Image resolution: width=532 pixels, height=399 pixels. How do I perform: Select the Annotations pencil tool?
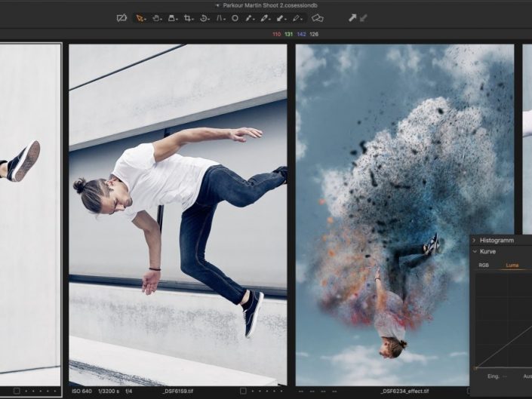click(x=297, y=18)
